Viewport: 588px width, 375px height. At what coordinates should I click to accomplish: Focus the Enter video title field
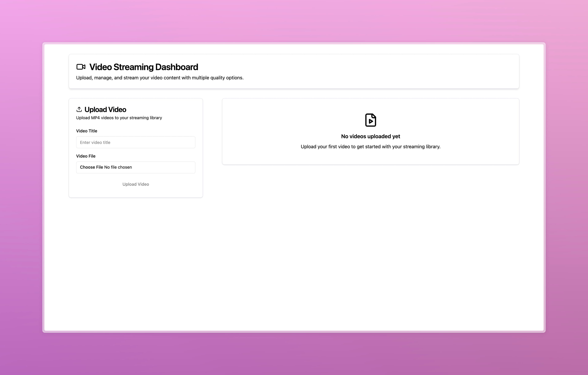136,142
